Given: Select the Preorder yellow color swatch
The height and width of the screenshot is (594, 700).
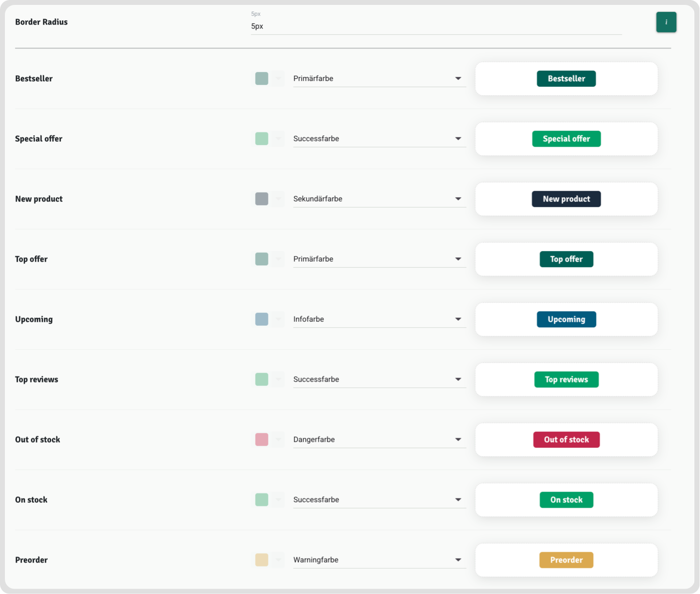Looking at the screenshot, I should (x=262, y=560).
